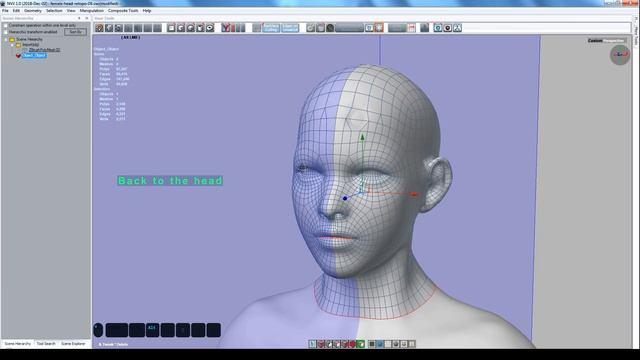Open the Selection menu

click(54, 11)
